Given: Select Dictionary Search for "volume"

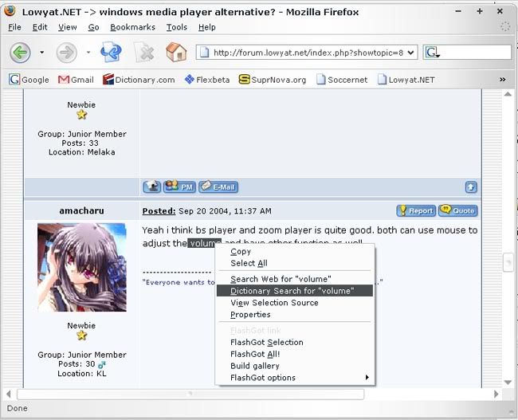Looking at the screenshot, I should coord(295,291).
